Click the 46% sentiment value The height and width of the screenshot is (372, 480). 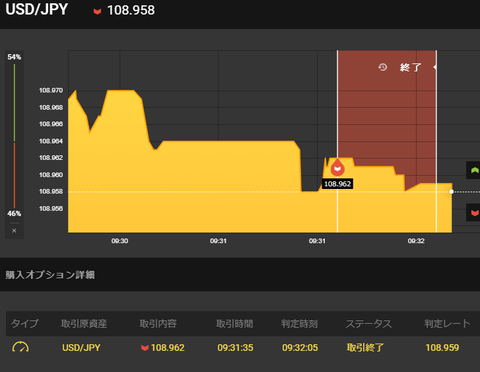[x=14, y=213]
